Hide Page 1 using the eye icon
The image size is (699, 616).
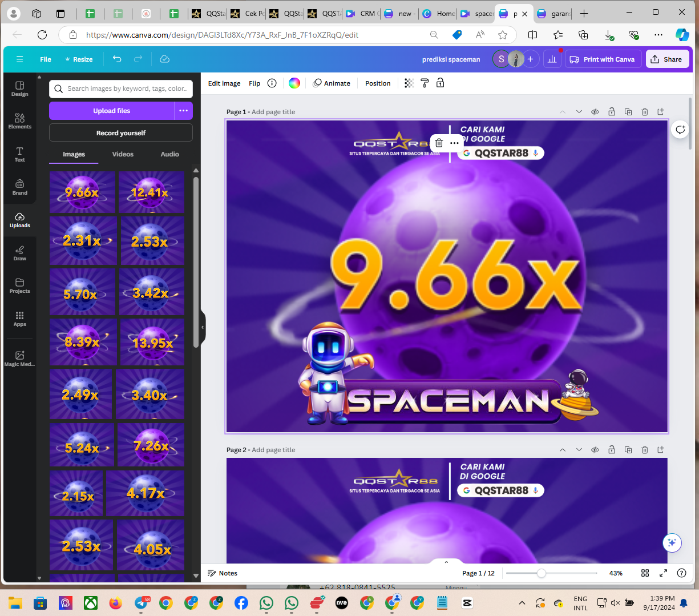pos(595,112)
